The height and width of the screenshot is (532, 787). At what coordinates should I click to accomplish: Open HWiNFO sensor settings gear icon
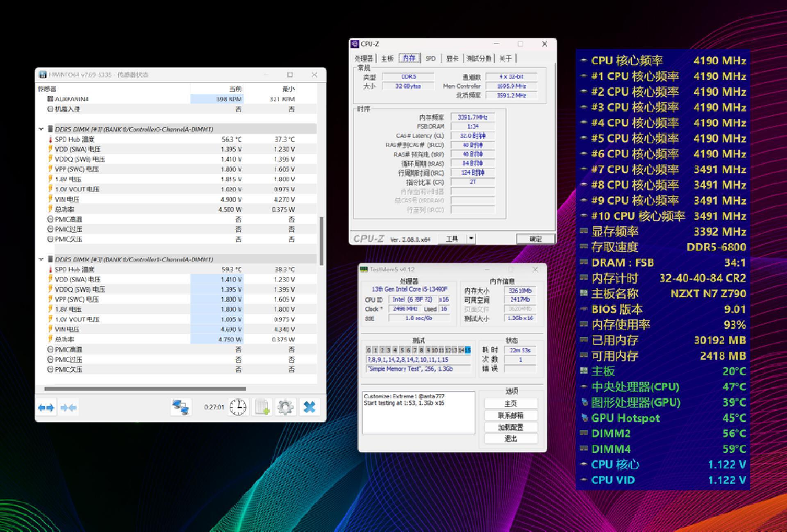pos(286,407)
